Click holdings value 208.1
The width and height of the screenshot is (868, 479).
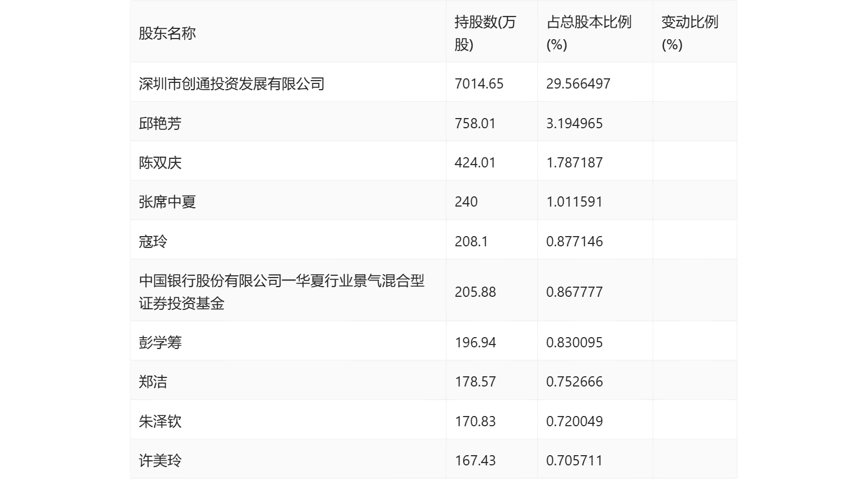point(471,242)
